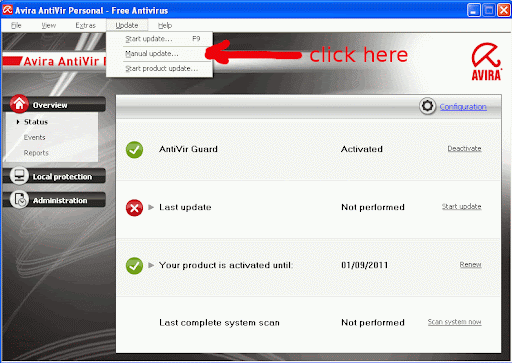Open the File menu

(x=16, y=25)
